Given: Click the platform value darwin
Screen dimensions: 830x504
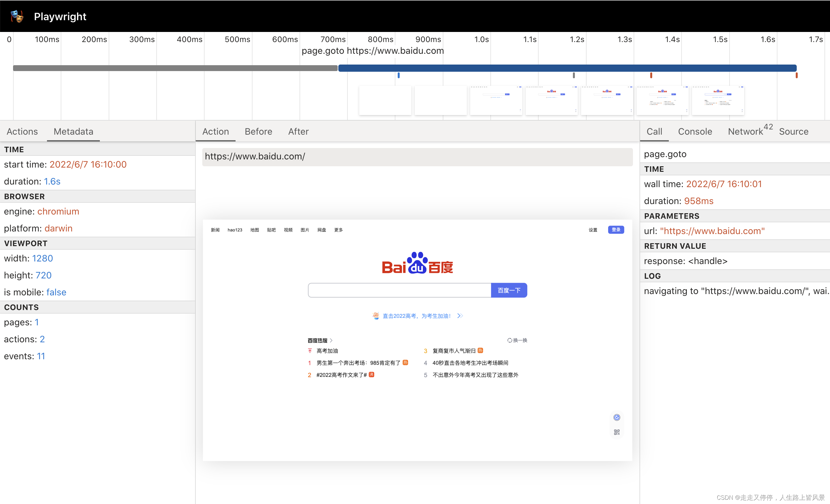Looking at the screenshot, I should [58, 228].
